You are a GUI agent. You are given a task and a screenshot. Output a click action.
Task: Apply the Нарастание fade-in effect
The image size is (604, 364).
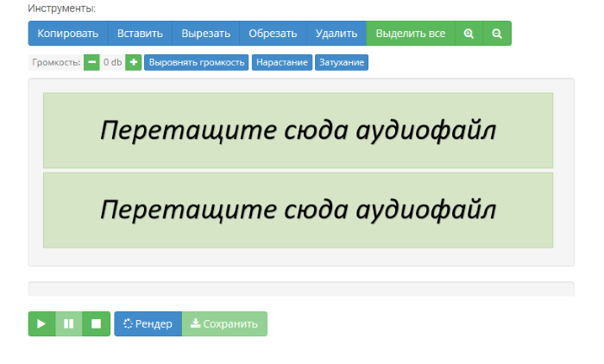(x=282, y=63)
